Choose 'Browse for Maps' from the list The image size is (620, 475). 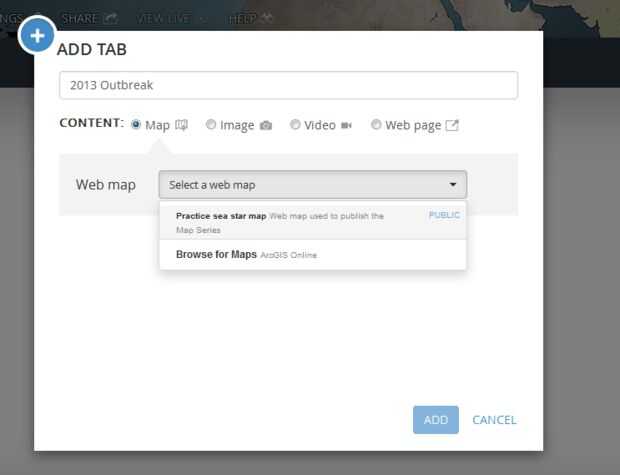(x=216, y=255)
